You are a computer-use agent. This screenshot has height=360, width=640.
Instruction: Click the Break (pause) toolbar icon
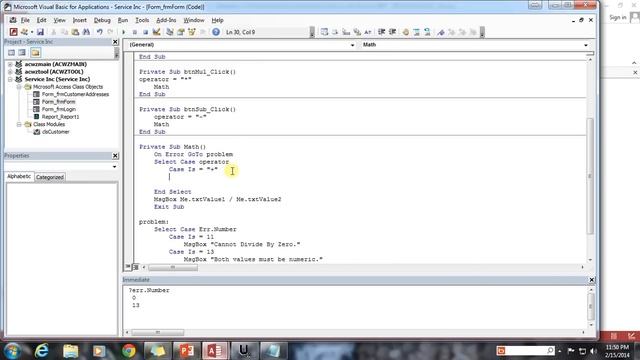point(135,32)
